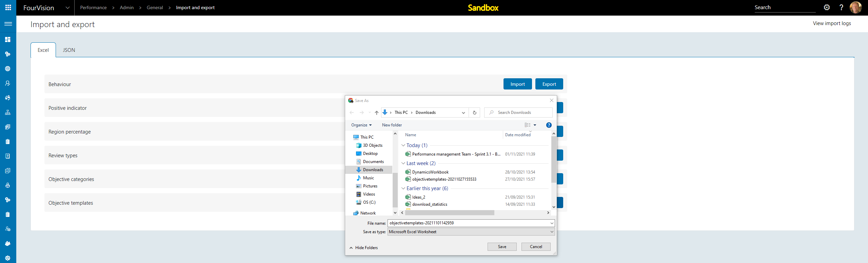Go up one folder level
The image size is (868, 263).
376,113
